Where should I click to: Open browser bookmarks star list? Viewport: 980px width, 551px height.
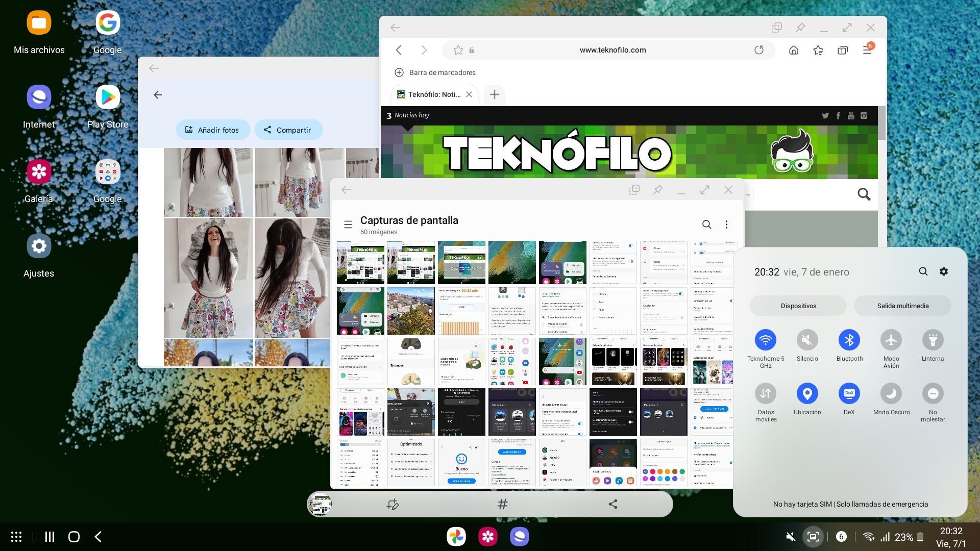click(x=818, y=50)
